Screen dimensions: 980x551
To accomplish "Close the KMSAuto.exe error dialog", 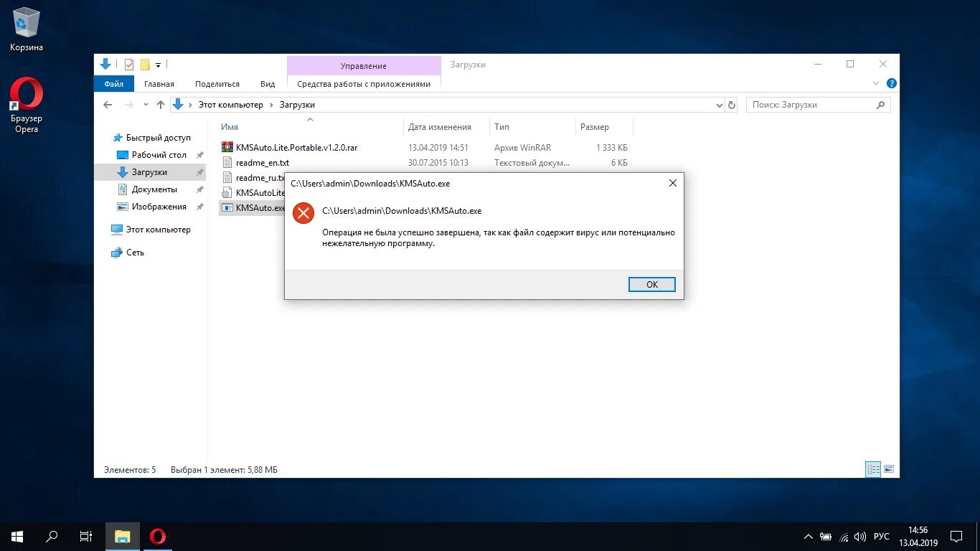I will coord(672,183).
